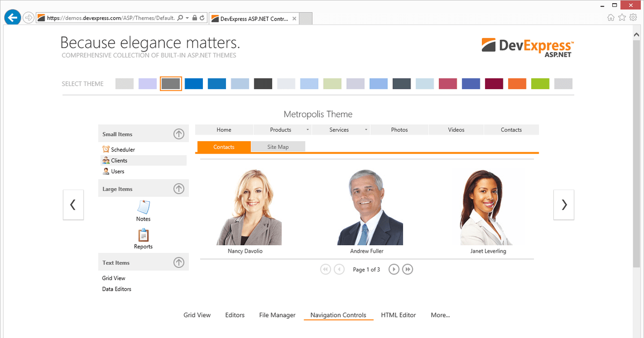644x338 pixels.
Task: Select the orange theme color swatch
Action: tap(517, 83)
